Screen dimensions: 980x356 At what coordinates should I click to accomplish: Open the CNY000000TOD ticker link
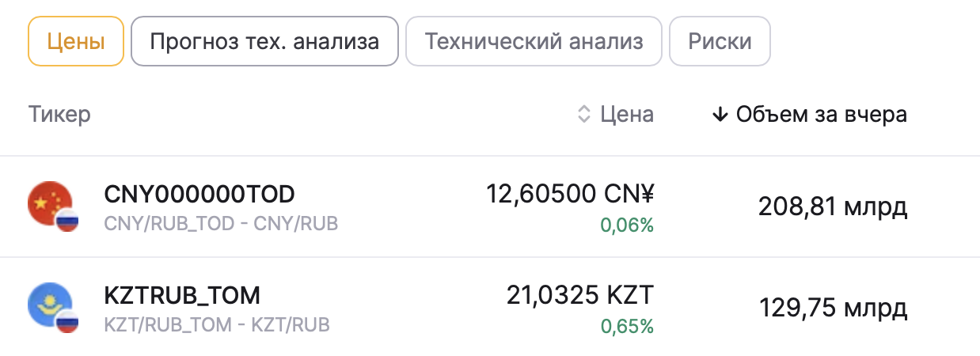(x=199, y=194)
